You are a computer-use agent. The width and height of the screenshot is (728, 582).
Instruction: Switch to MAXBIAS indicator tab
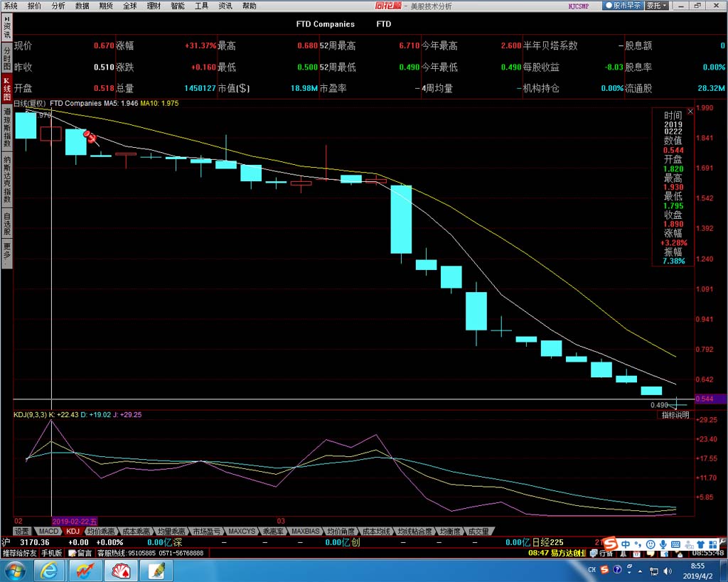click(x=305, y=531)
